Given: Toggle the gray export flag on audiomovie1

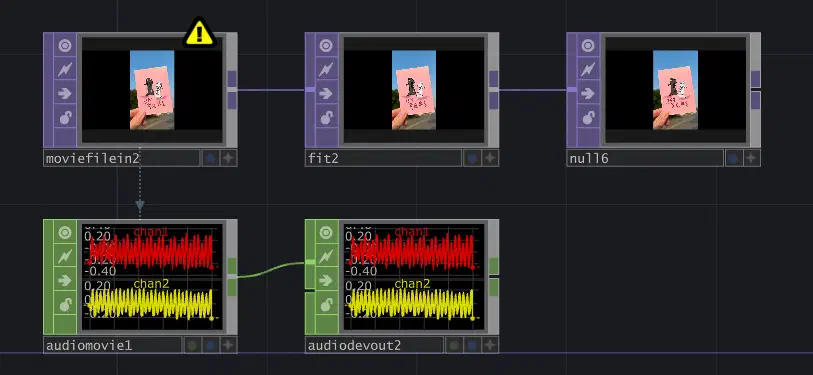Looking at the screenshot, I should (192, 345).
